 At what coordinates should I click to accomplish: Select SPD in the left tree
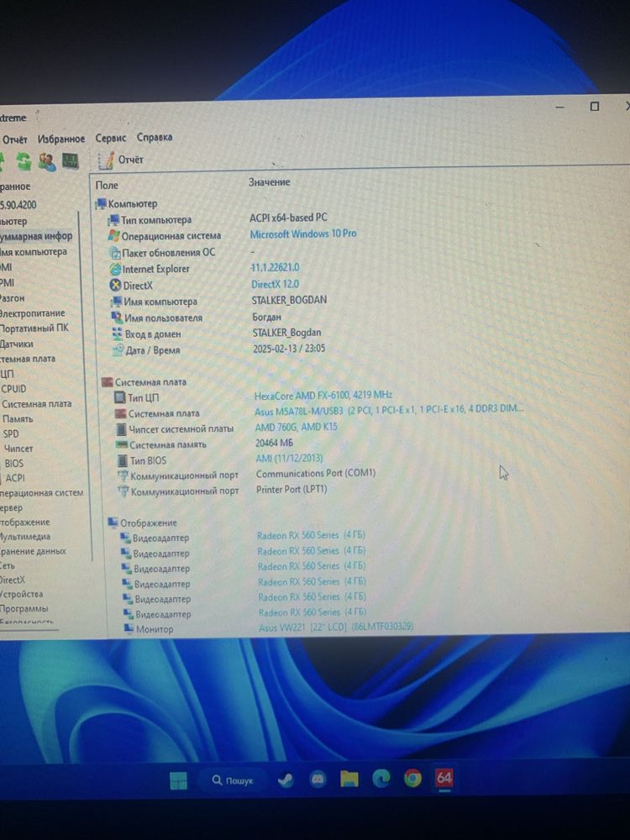click(x=11, y=434)
